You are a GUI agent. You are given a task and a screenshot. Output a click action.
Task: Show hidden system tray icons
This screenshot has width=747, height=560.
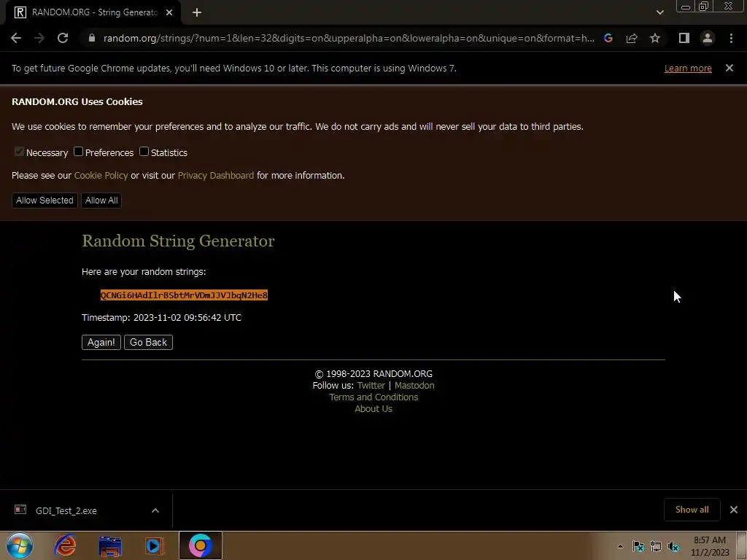620,546
